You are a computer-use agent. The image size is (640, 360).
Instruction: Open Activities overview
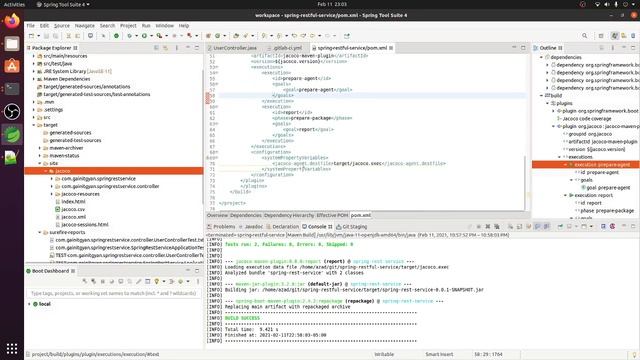coord(14,4)
